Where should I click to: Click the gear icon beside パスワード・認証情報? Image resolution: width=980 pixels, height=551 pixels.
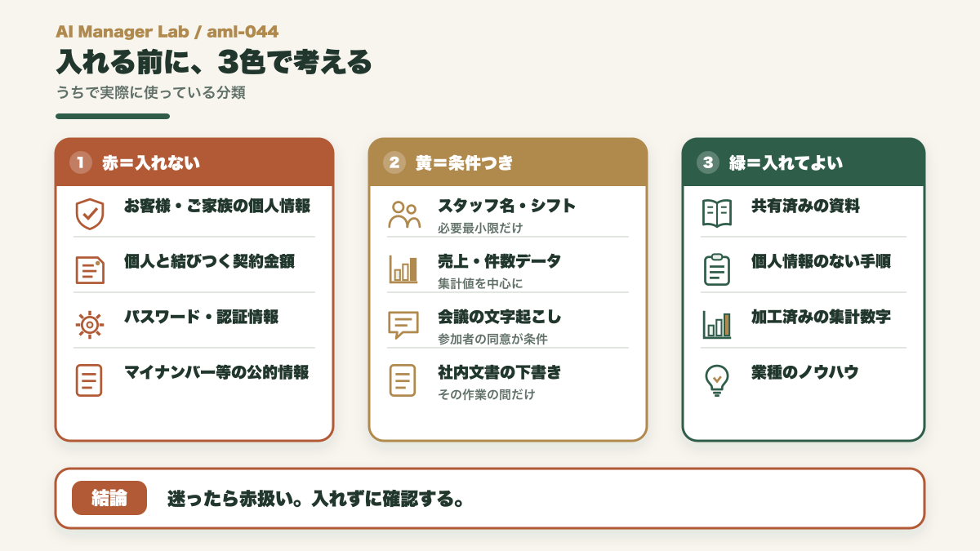89,325
